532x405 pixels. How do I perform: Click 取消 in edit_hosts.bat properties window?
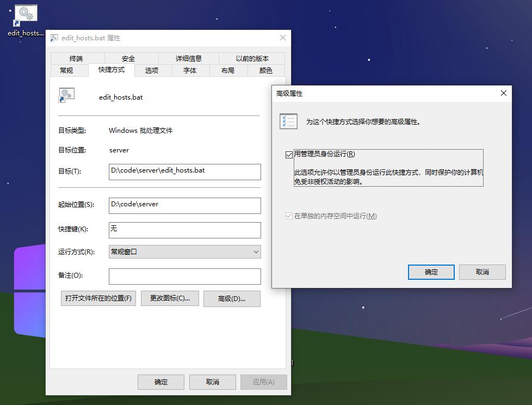pos(213,382)
